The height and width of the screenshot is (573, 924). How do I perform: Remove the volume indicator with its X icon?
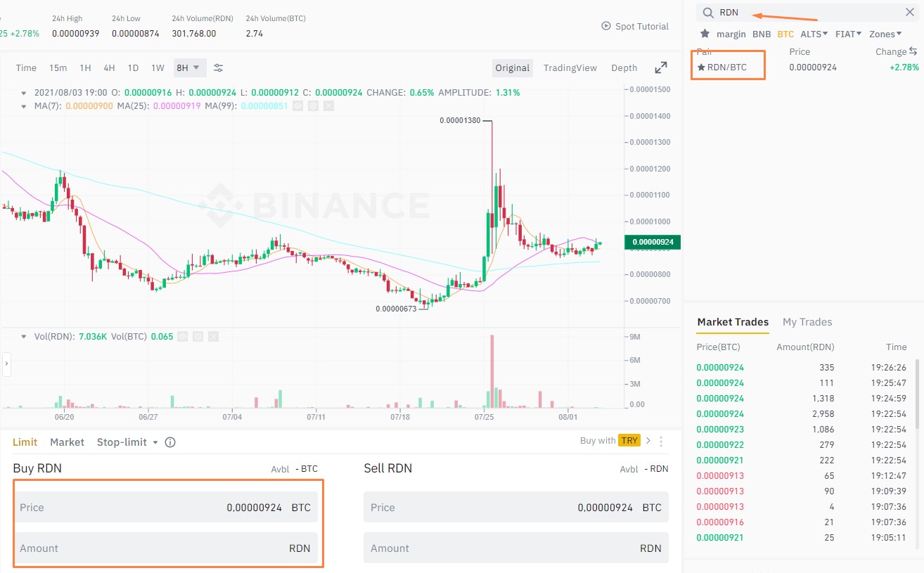point(213,337)
